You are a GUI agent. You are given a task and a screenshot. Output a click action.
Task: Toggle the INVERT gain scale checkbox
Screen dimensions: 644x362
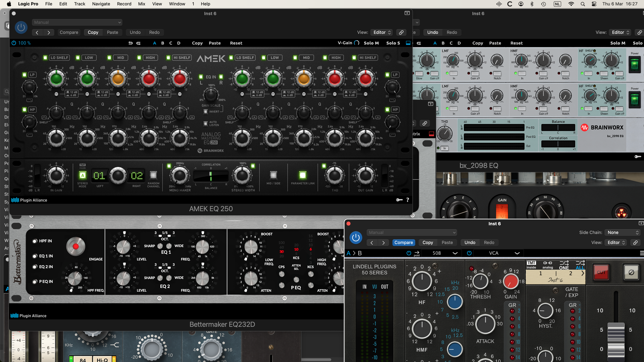[x=205, y=112]
